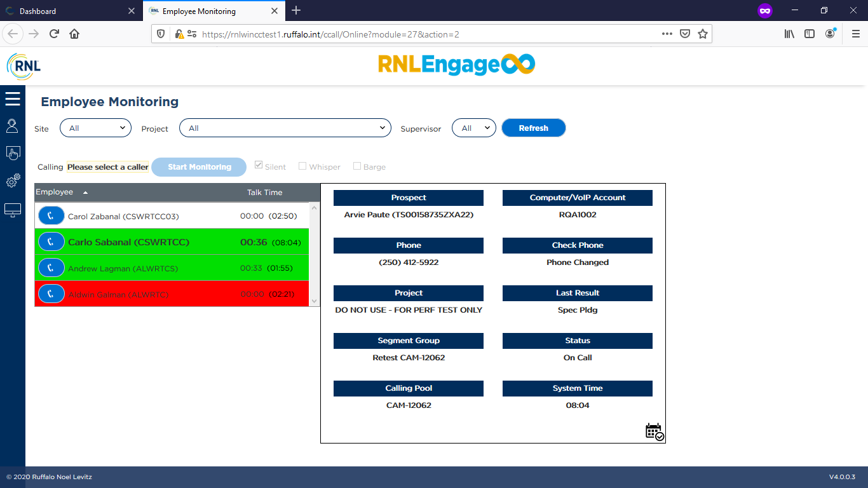Open the hamburger menu in sidebar
868x488 pixels.
13,99
